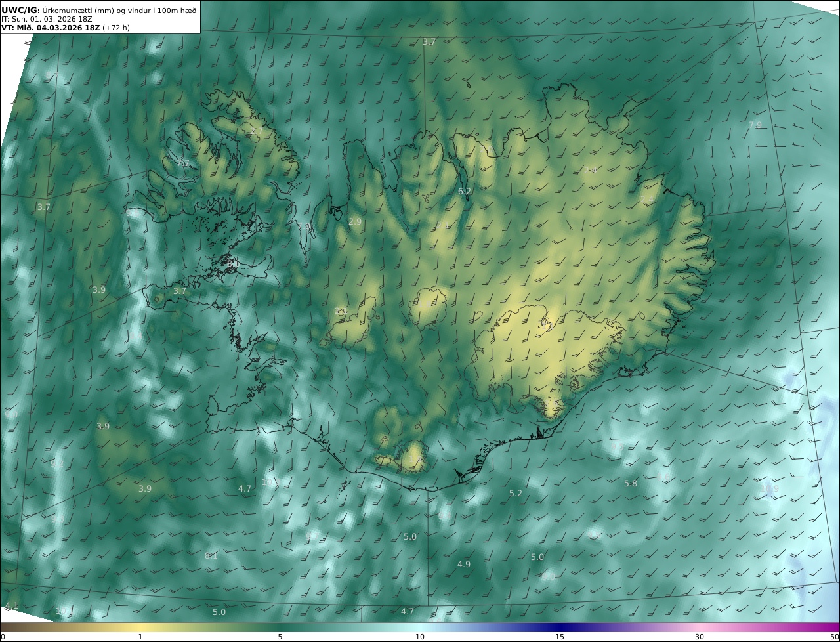Click the '(+72 h)' forecast offset text
840x642 pixels.
point(116,28)
